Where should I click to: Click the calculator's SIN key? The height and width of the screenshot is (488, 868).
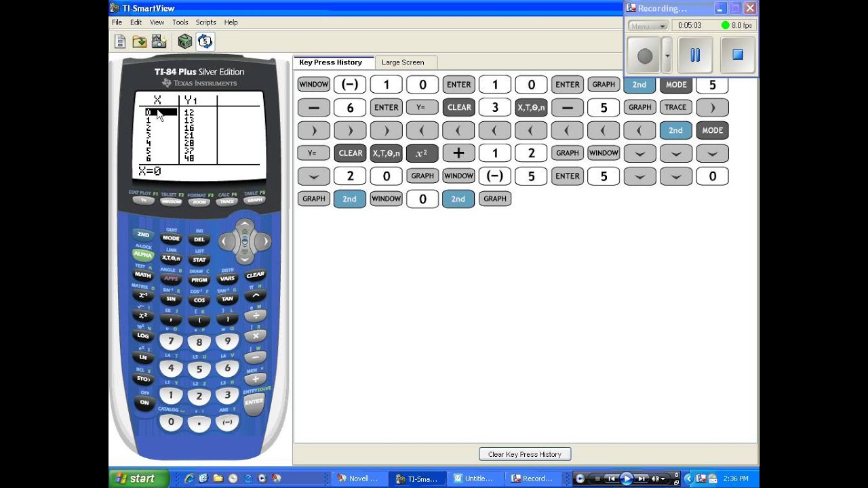pyautogui.click(x=171, y=299)
